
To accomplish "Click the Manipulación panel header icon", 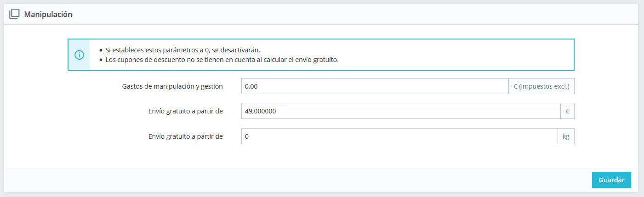I will point(14,14).
